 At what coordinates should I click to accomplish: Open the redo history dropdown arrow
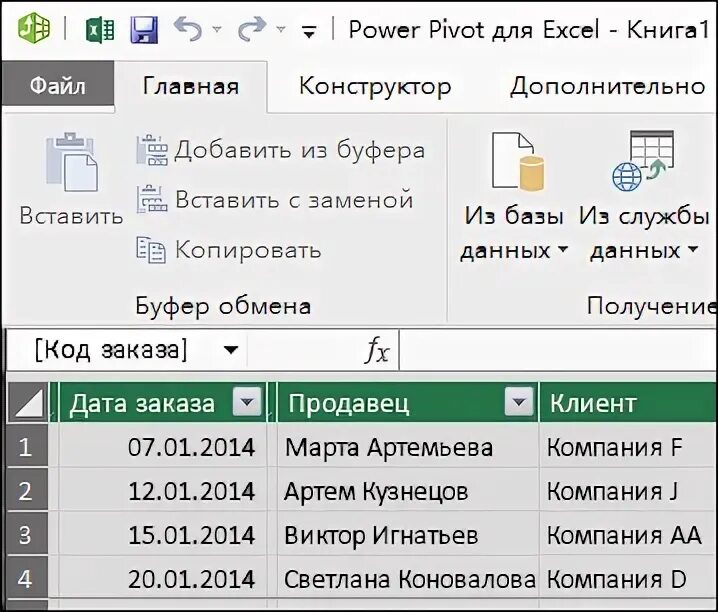281,30
